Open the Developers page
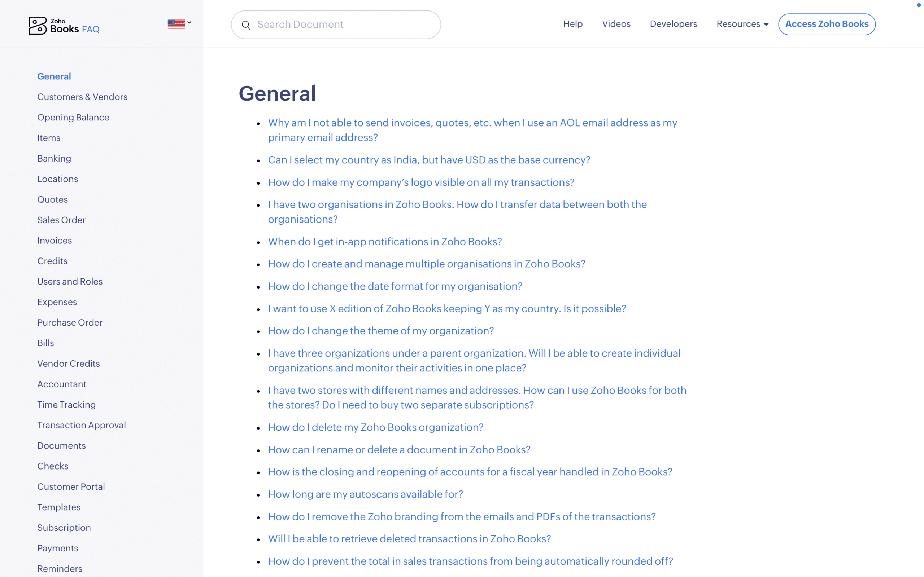 (673, 24)
